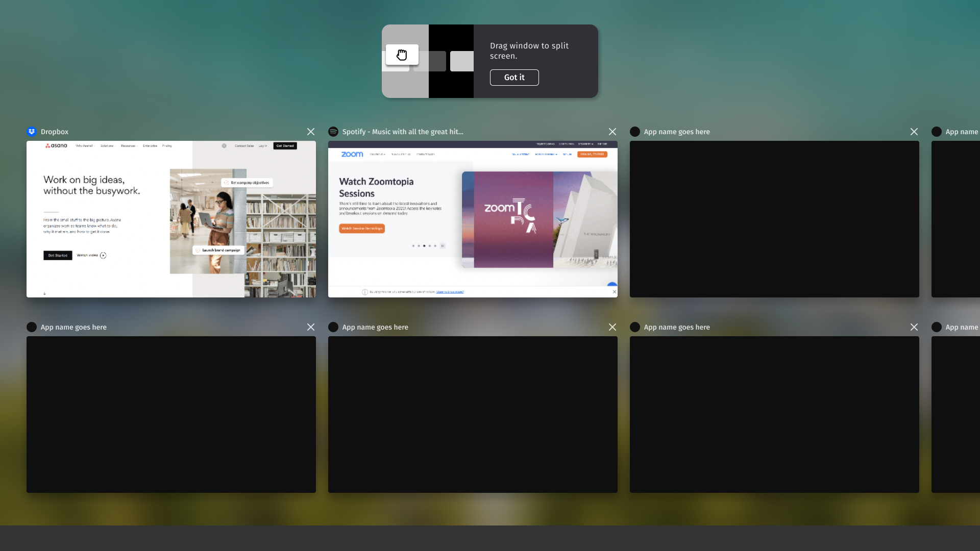Open the Dropbox window thumbnail
980x551 pixels.
pyautogui.click(x=171, y=219)
